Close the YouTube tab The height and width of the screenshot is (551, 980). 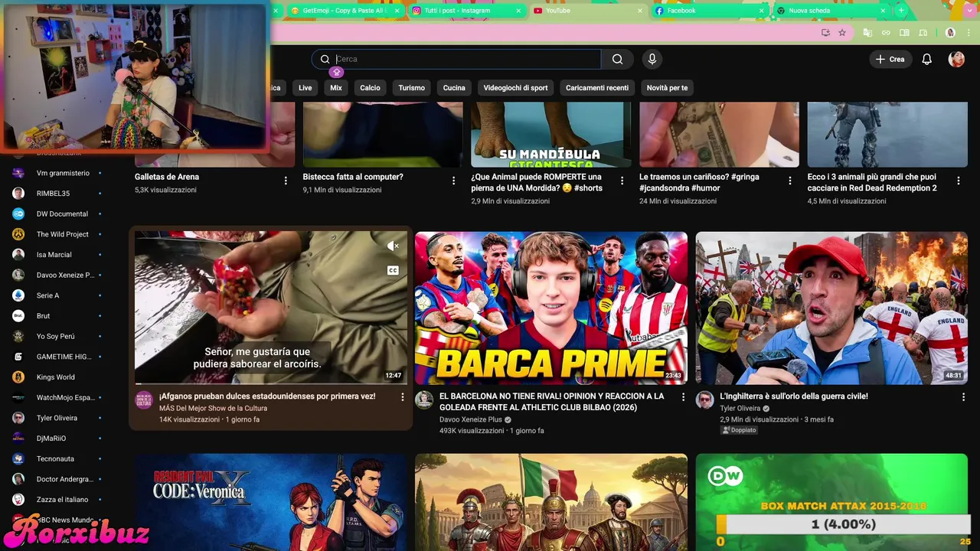coord(640,11)
